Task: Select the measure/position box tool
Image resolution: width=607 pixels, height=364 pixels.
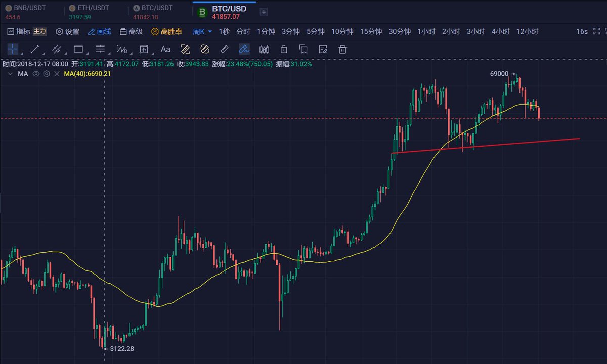Action: pyautogui.click(x=144, y=49)
